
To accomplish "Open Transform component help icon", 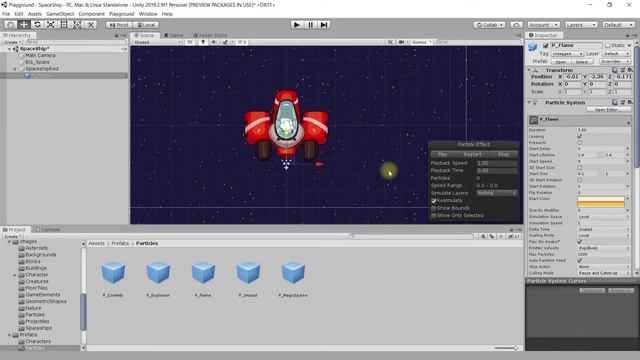I will tap(616, 70).
